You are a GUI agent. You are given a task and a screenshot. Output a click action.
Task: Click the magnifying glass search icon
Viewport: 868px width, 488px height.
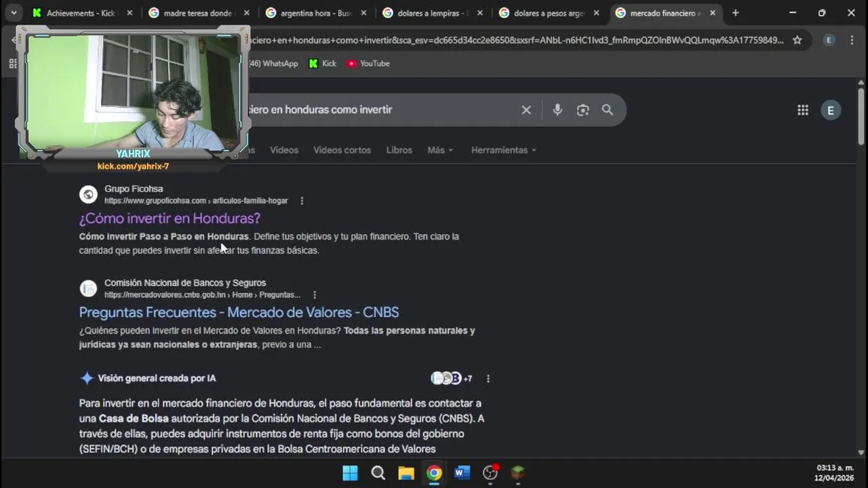[x=608, y=110]
